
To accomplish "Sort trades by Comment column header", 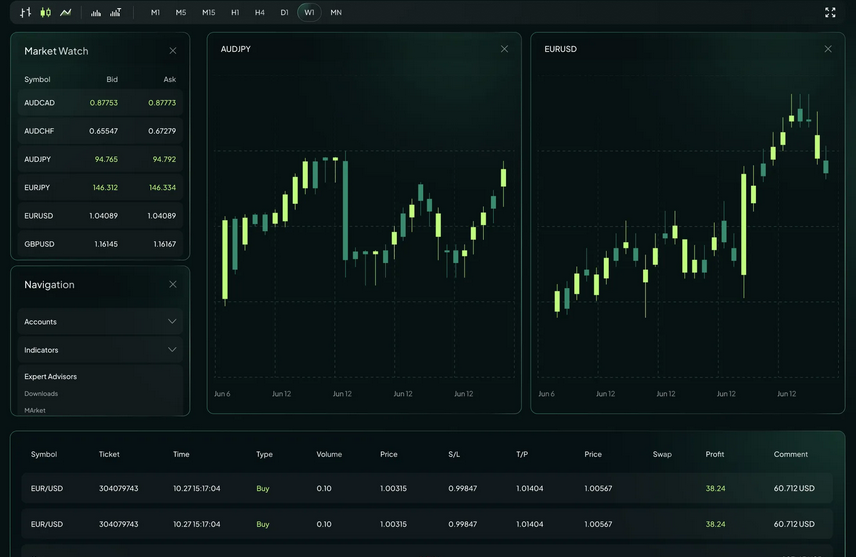I will 790,454.
